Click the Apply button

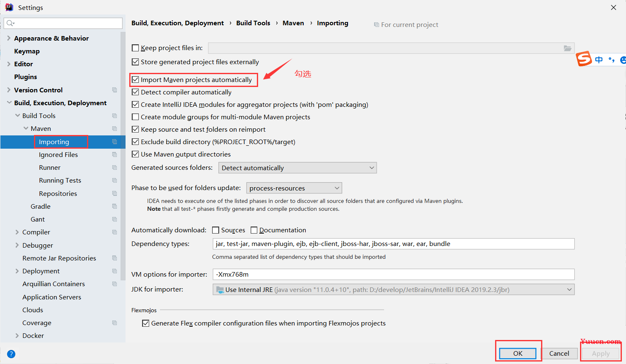[601, 353]
